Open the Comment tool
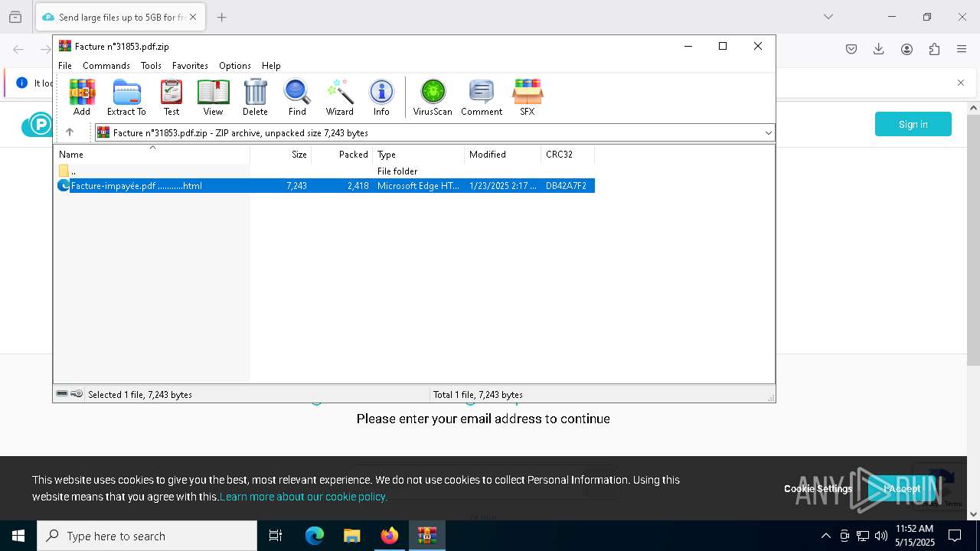 click(x=482, y=97)
